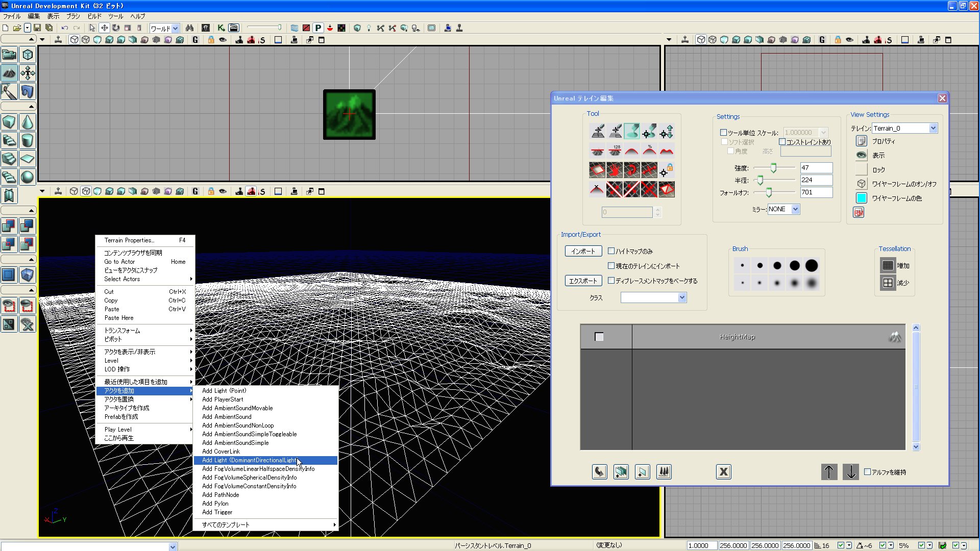Click the delete layer X button
The height and width of the screenshot is (551, 980).
[x=723, y=472]
